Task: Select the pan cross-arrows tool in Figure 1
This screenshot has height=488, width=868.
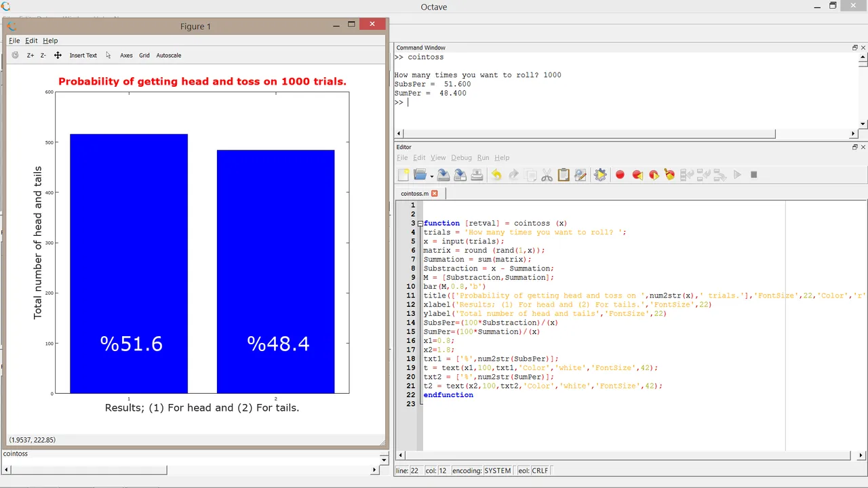Action: click(x=58, y=56)
